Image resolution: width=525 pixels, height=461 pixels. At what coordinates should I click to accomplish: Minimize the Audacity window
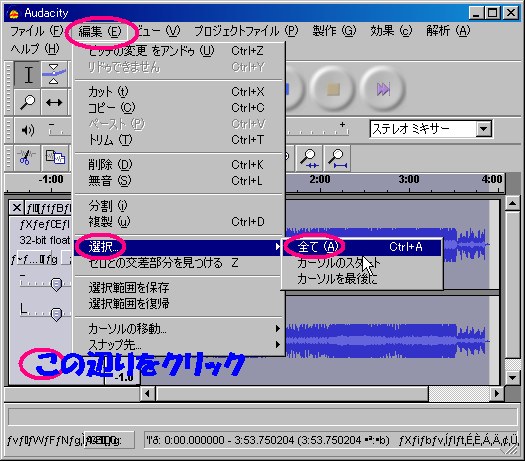(x=476, y=13)
